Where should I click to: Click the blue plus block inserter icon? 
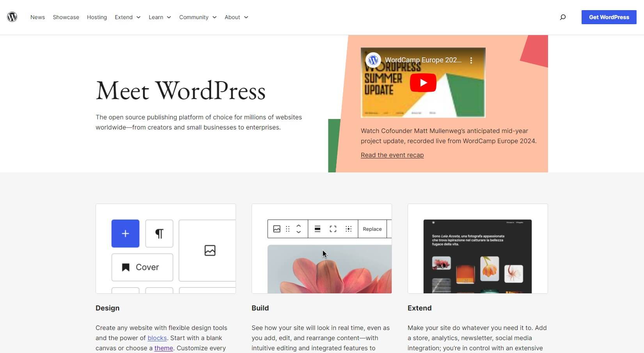(x=125, y=233)
